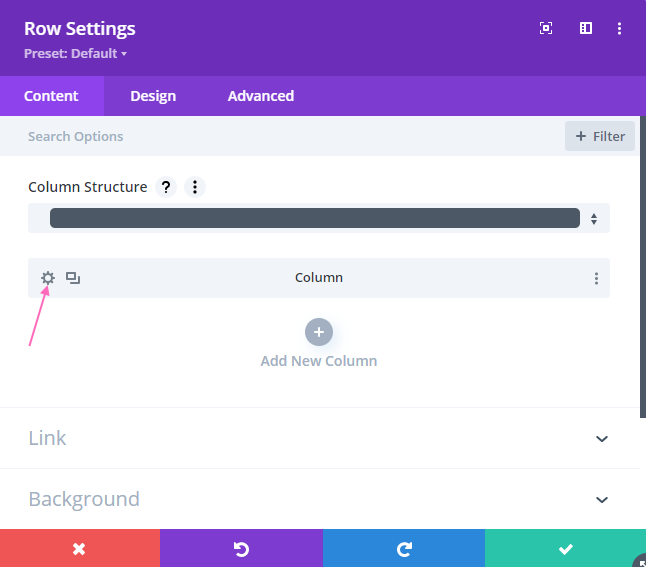Click the Filter button
Viewport: 646px width, 567px height.
[x=599, y=136]
